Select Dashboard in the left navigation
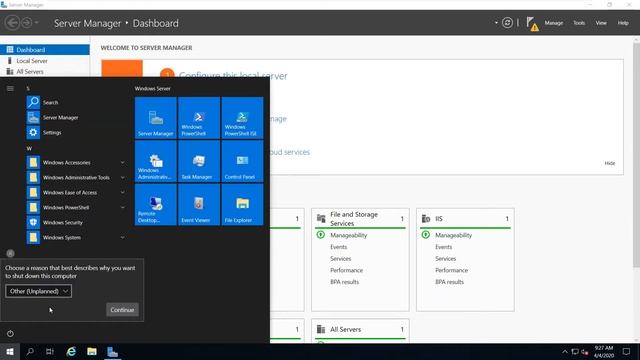640x360 pixels. pos(45,50)
